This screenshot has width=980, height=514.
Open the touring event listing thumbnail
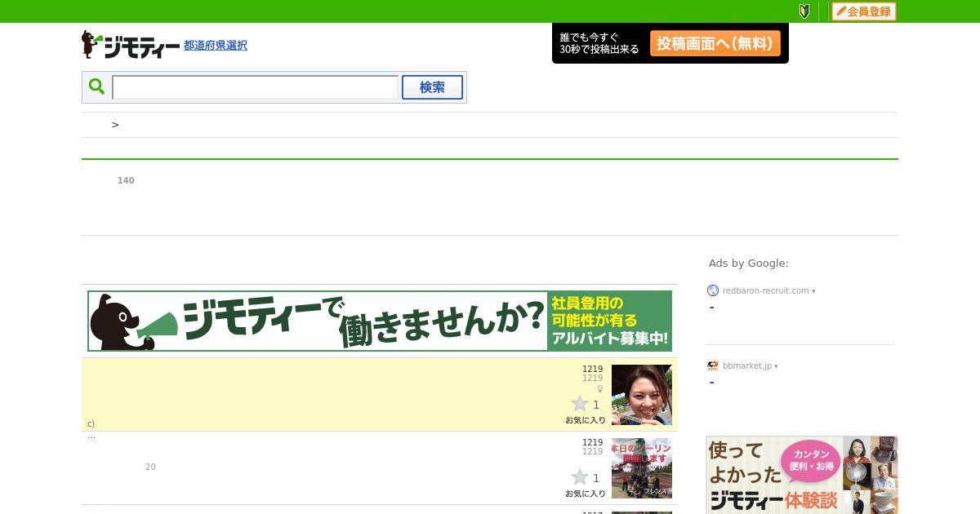642,468
